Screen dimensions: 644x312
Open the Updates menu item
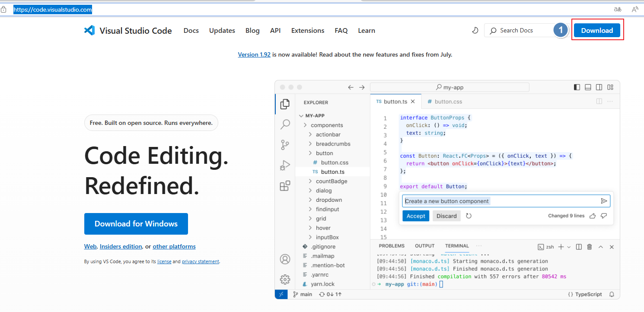pos(222,30)
